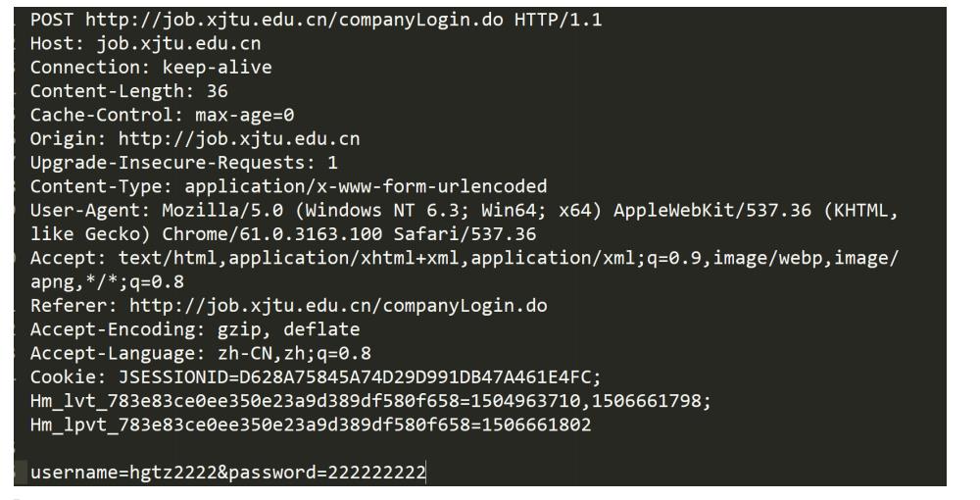Click the Accept-Encoding gzip, deflate line

pos(195,329)
